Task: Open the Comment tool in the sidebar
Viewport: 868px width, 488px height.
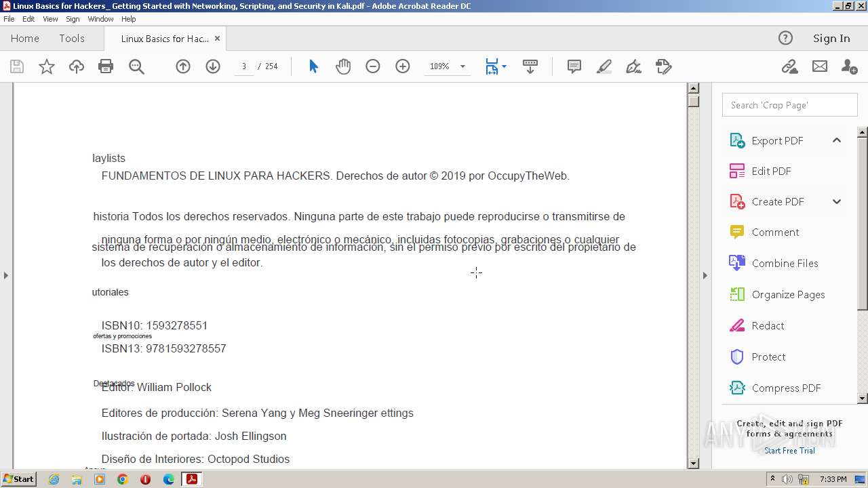Action: point(764,232)
